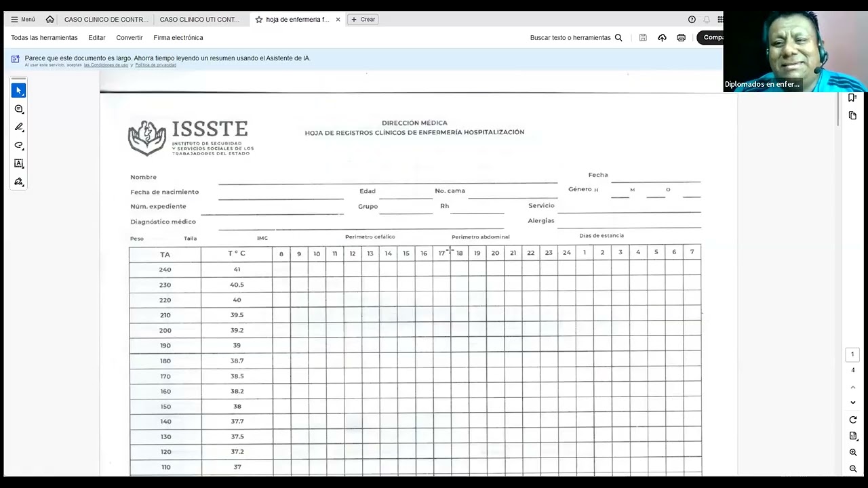Open the page thumbnails panel icon
Viewport: 868px width, 488px height.
pyautogui.click(x=852, y=116)
